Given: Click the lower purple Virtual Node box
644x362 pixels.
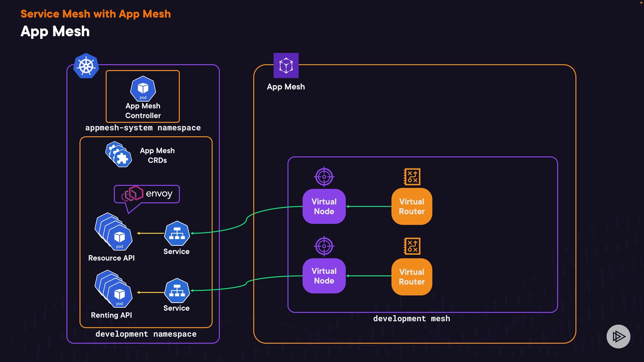Looking at the screenshot, I should (324, 276).
